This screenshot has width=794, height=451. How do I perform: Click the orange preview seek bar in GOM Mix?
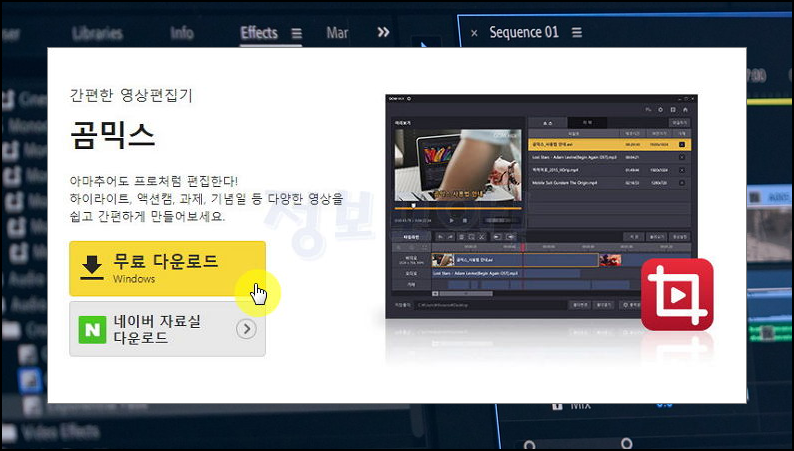pyautogui.click(x=458, y=207)
